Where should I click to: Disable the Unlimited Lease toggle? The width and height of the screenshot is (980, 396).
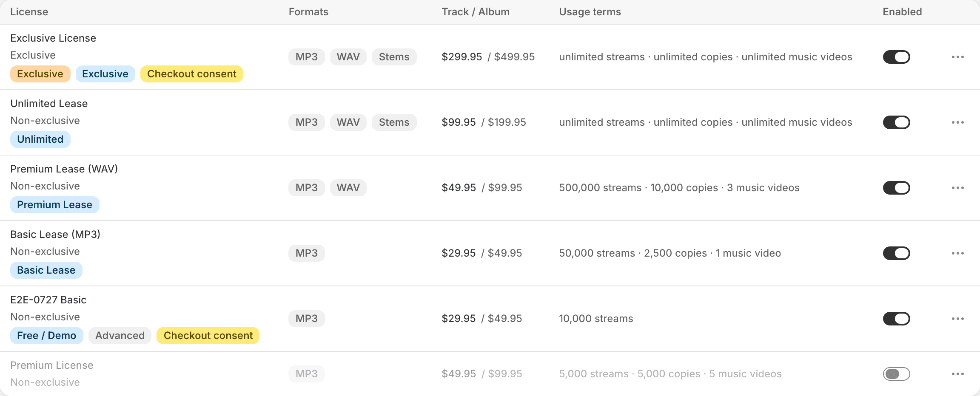click(x=896, y=122)
